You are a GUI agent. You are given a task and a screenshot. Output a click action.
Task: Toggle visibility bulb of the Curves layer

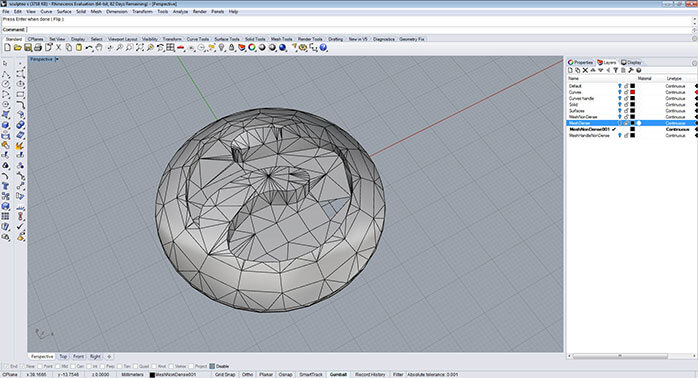pos(619,92)
